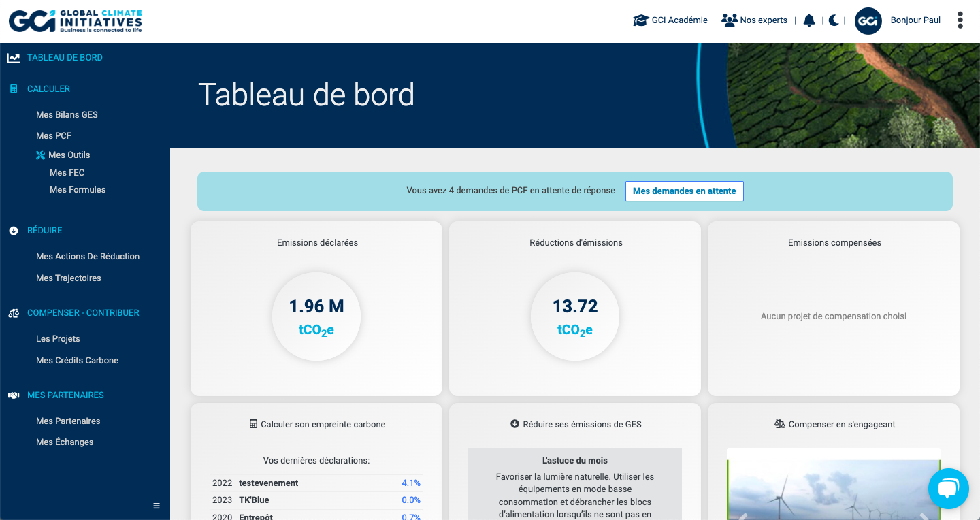
Task: Collapse the sidebar using the hamburger icon
Action: (x=156, y=505)
